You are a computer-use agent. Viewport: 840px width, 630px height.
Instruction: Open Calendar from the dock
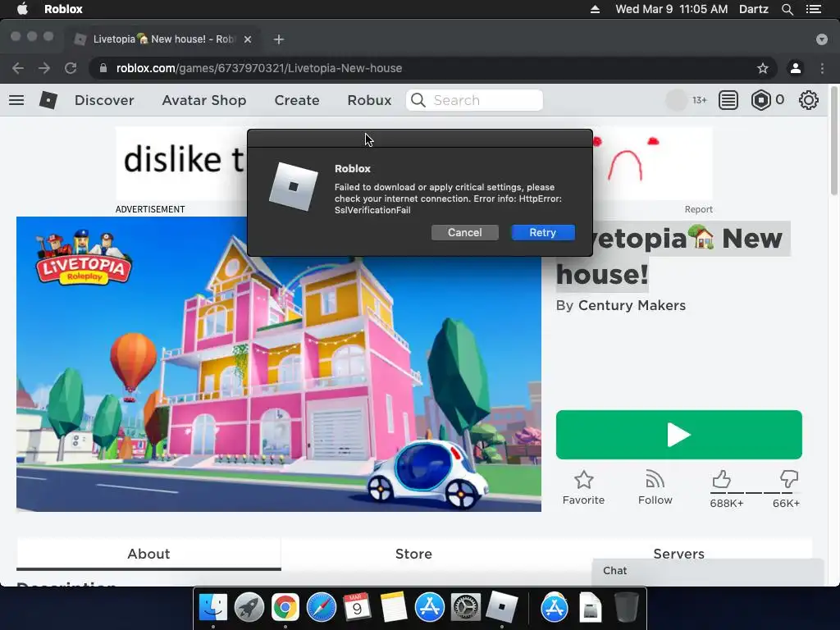coord(357,608)
